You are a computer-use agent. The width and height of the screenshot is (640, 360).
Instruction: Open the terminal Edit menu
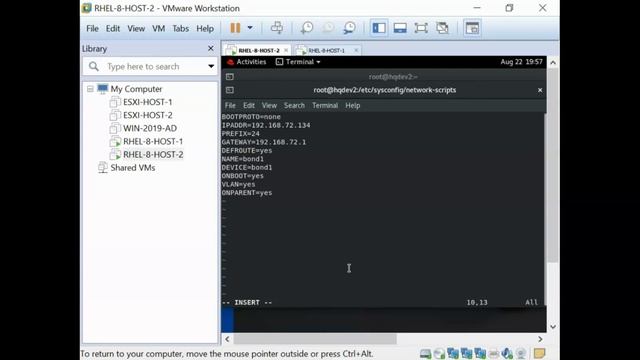pyautogui.click(x=249, y=105)
